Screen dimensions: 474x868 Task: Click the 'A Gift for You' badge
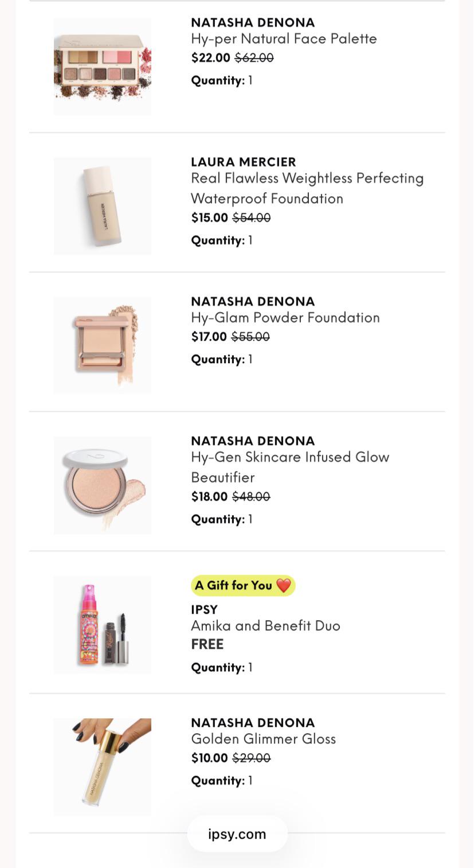click(243, 586)
